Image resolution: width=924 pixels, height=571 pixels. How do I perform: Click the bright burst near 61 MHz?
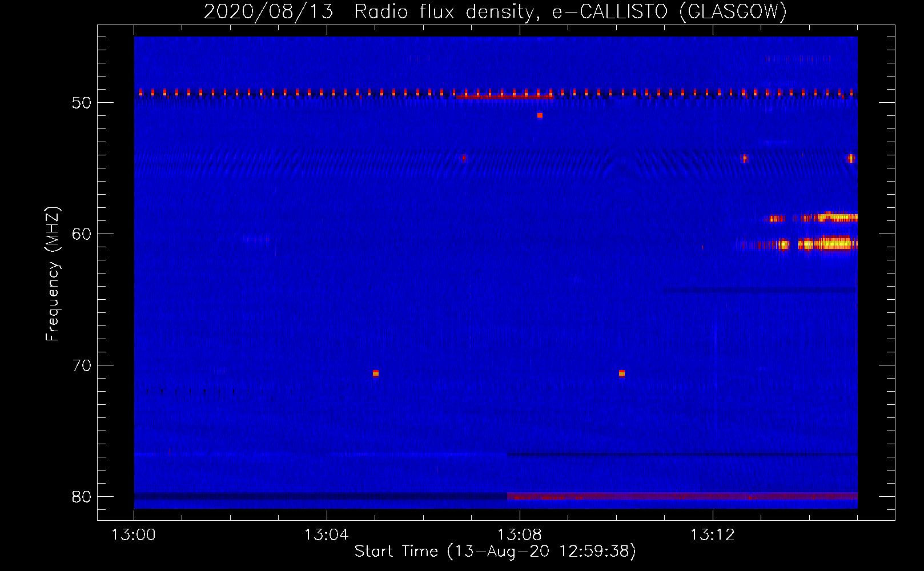[x=827, y=244]
